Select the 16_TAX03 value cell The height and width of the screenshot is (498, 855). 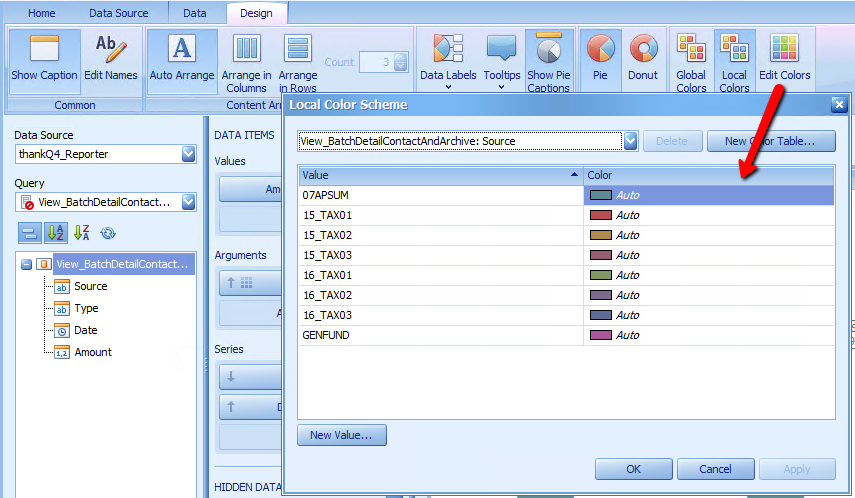pyautogui.click(x=441, y=315)
